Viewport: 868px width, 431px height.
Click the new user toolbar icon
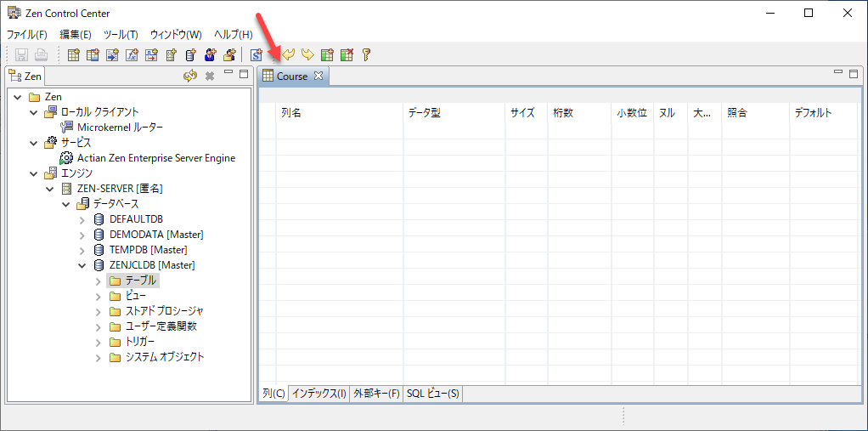[x=210, y=55]
